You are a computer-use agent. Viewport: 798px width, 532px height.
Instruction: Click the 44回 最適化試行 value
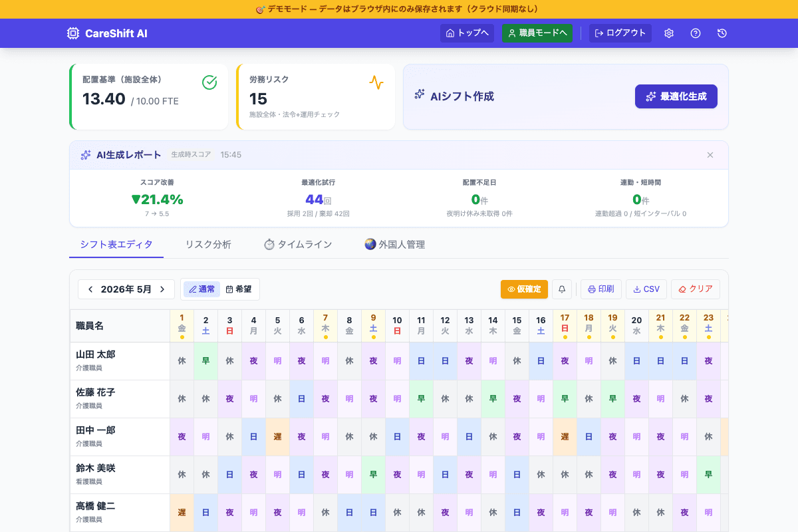319,199
